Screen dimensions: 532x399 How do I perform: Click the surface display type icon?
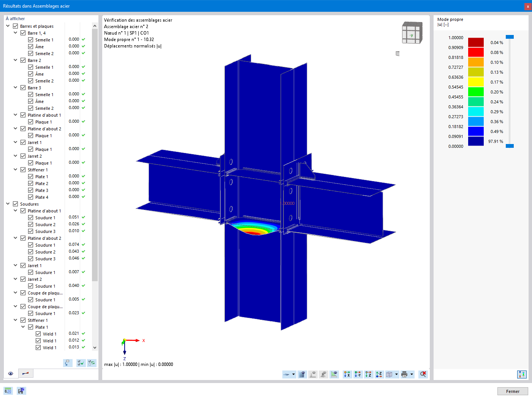coord(287,374)
